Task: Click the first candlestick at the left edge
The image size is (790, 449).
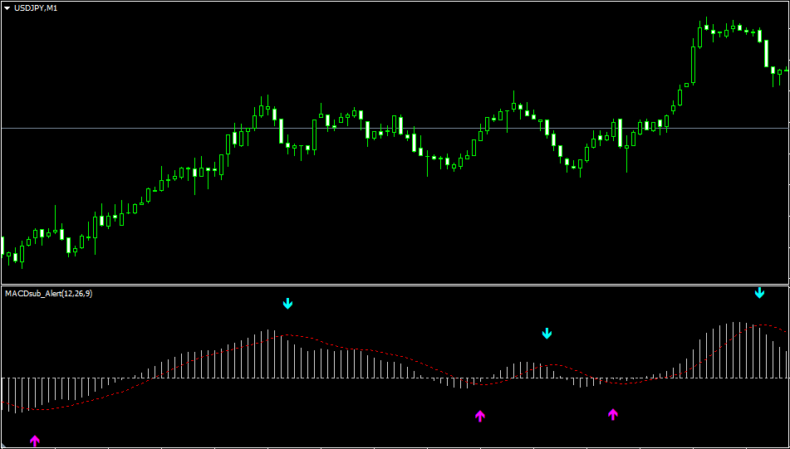Action: click(3, 246)
